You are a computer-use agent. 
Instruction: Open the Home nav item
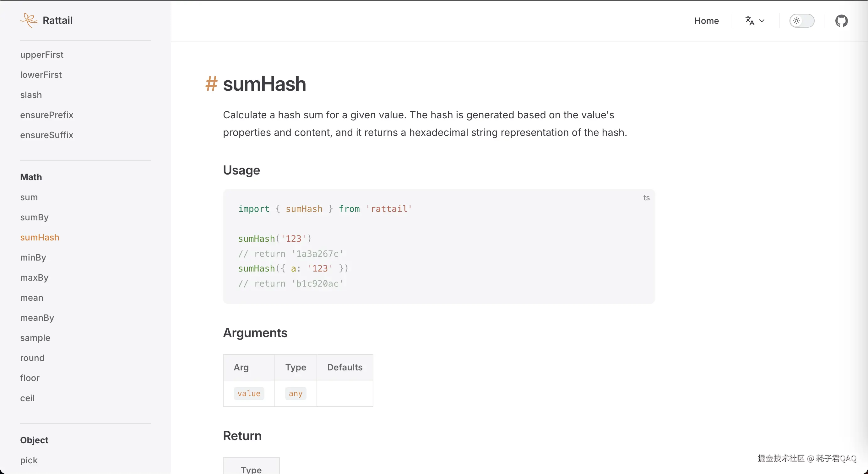(706, 21)
